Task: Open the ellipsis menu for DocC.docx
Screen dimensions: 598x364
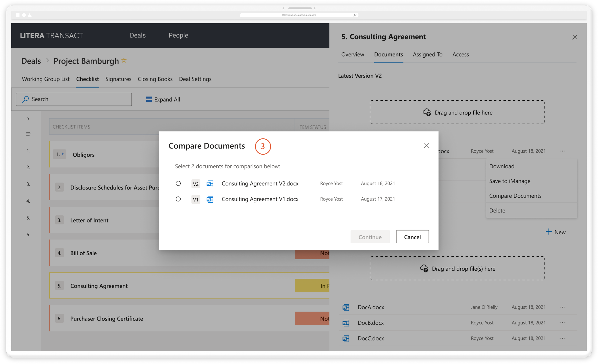Action: pyautogui.click(x=563, y=338)
